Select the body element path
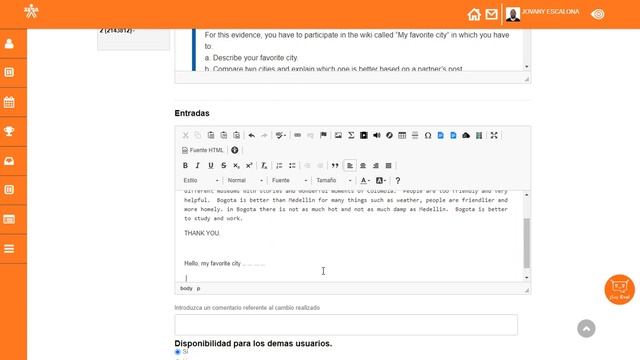This screenshot has height=360, width=640. click(186, 288)
